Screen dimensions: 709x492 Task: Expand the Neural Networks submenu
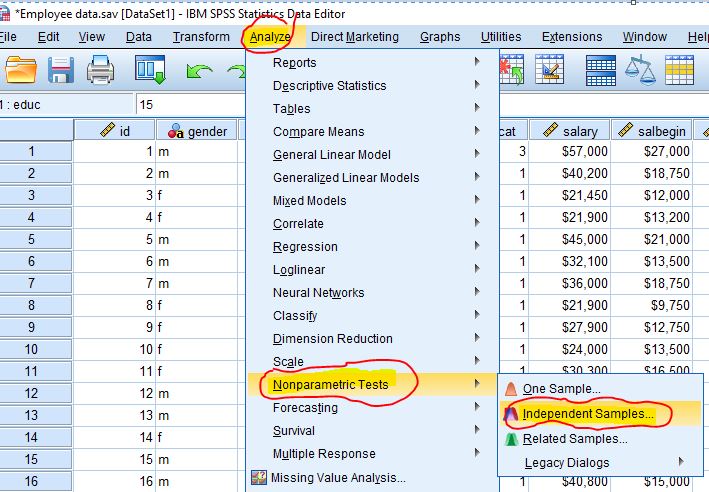pyautogui.click(x=373, y=293)
